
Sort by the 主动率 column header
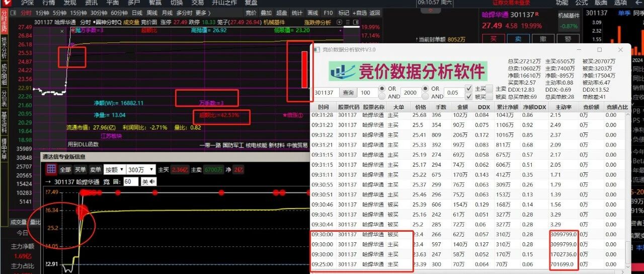(563, 107)
